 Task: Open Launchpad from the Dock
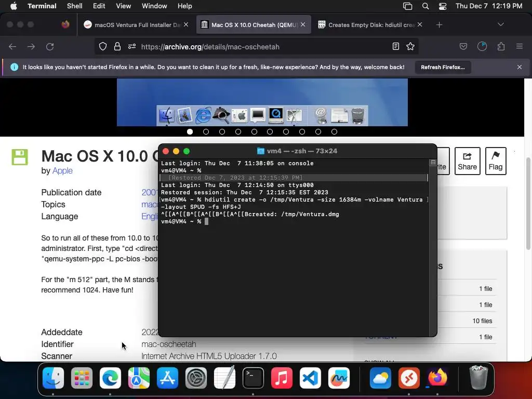[x=82, y=378]
